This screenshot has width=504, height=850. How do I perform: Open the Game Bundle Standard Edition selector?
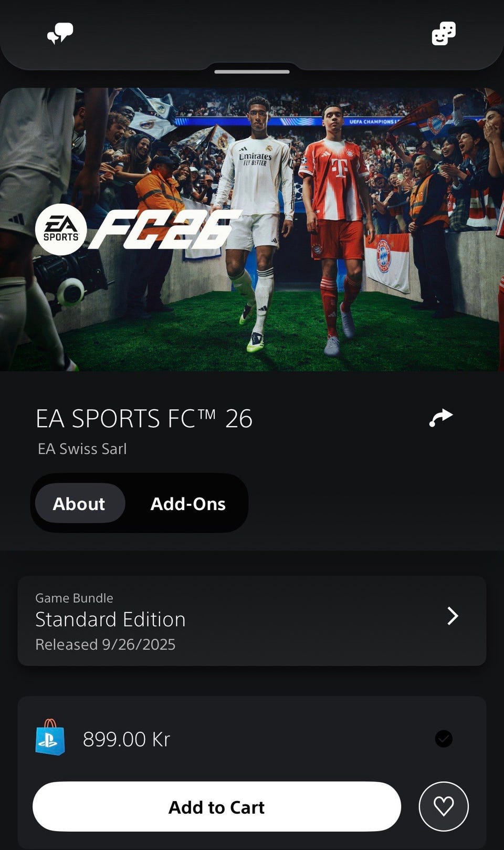coord(252,621)
